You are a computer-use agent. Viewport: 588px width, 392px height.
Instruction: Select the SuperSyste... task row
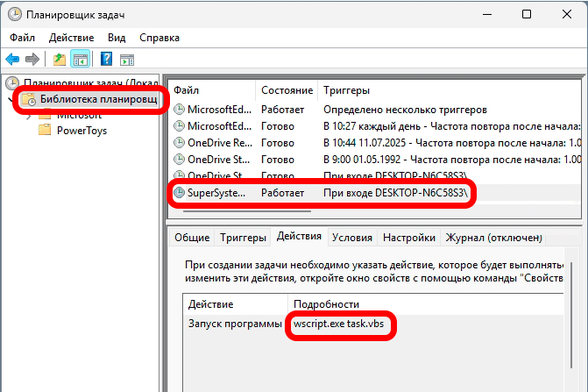click(x=375, y=193)
